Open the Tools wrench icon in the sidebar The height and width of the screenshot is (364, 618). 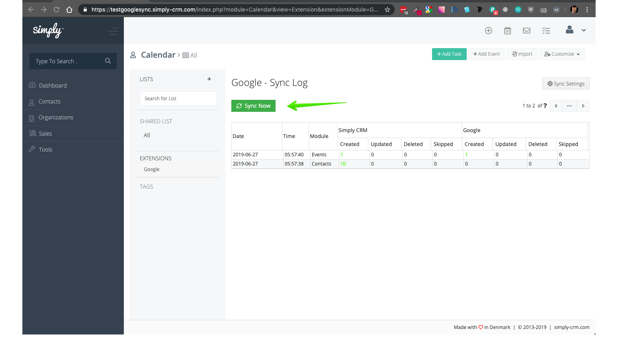click(32, 149)
